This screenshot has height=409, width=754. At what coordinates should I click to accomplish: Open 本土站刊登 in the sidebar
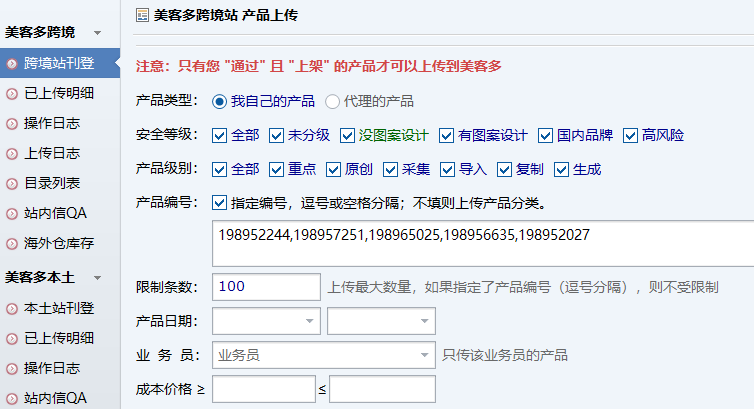click(x=60, y=308)
